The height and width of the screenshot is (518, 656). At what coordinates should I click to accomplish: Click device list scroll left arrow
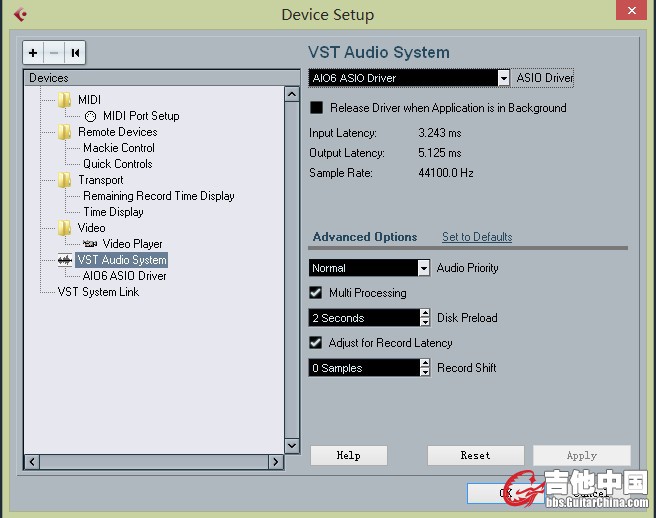pos(32,462)
